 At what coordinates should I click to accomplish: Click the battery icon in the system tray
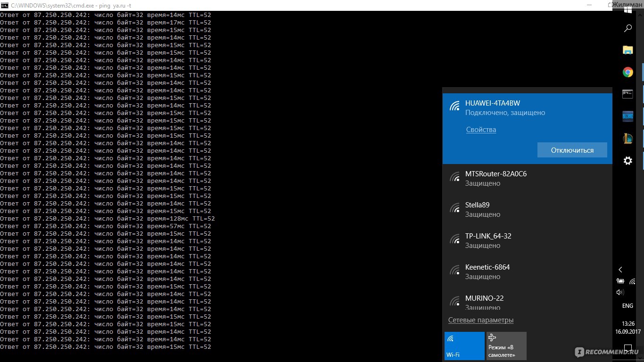(620, 281)
